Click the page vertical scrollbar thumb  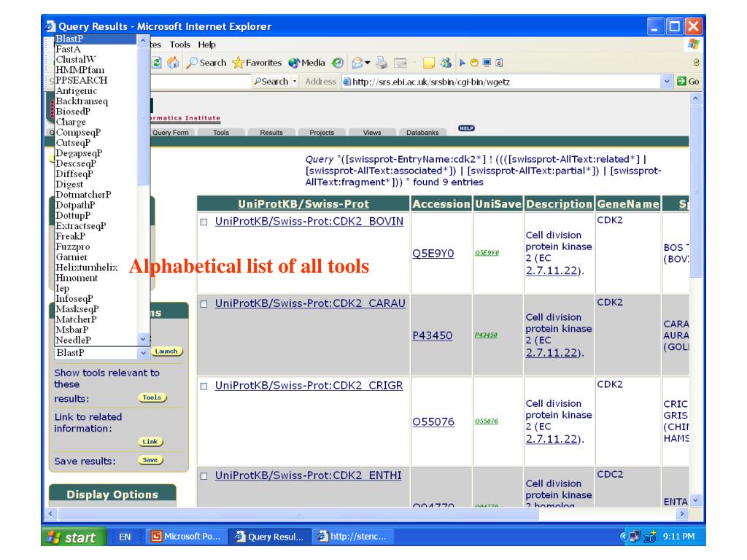(x=695, y=192)
